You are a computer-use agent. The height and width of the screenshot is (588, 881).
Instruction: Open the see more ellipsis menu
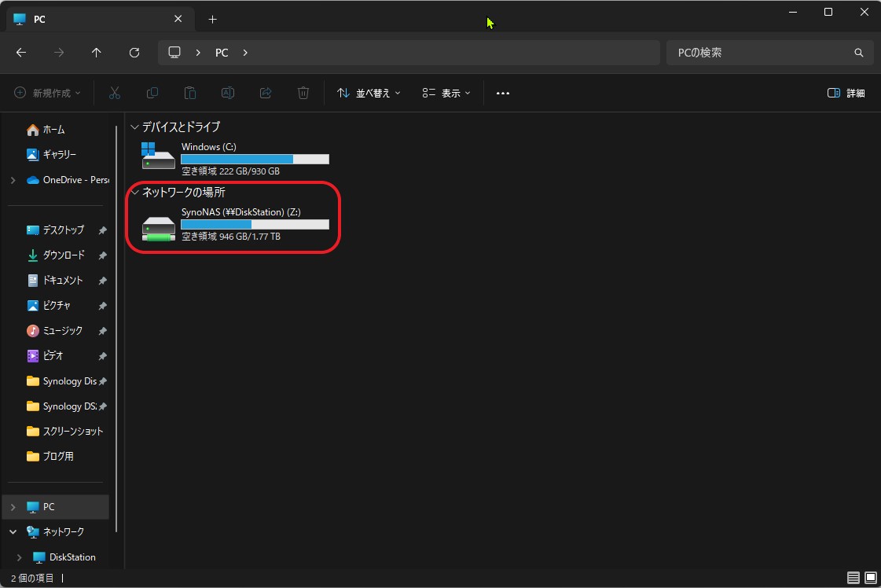click(x=503, y=93)
